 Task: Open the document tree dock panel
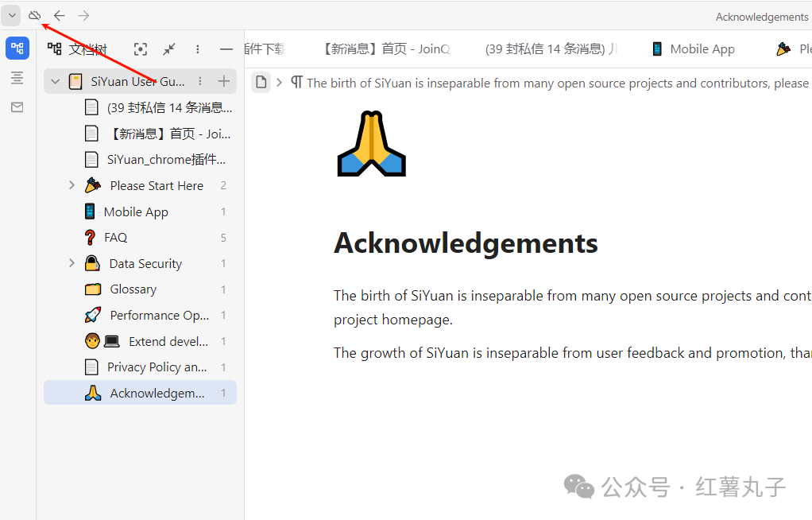(x=17, y=49)
